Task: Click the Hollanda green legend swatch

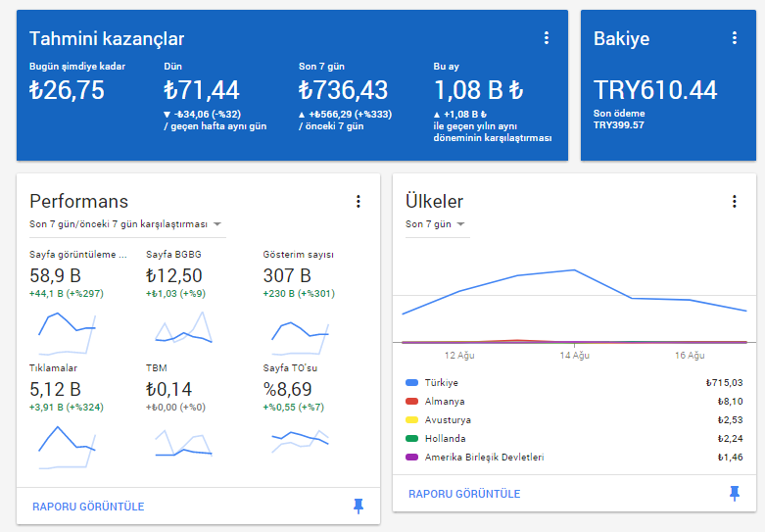Action: (x=412, y=438)
